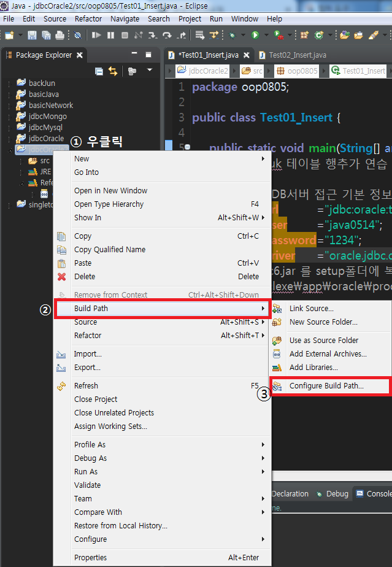Click the green Run toolbar icon
The width and height of the screenshot is (392, 567).
coord(255,35)
